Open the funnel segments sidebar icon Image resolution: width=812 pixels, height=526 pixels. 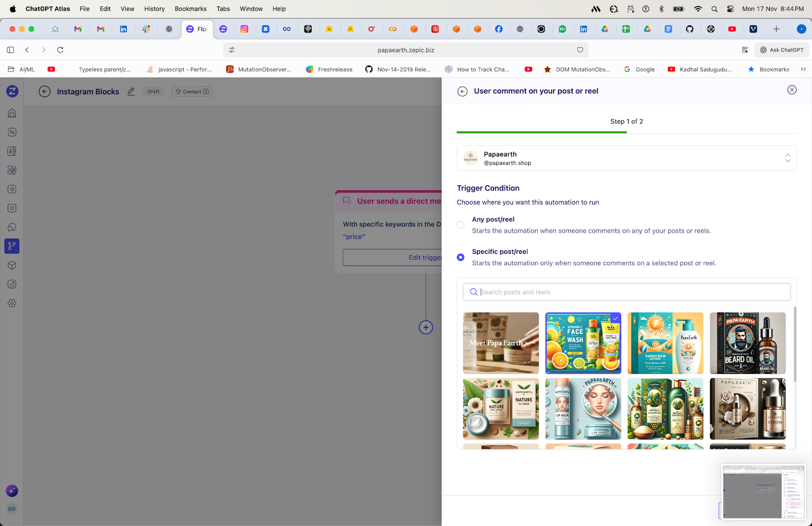coord(12,170)
